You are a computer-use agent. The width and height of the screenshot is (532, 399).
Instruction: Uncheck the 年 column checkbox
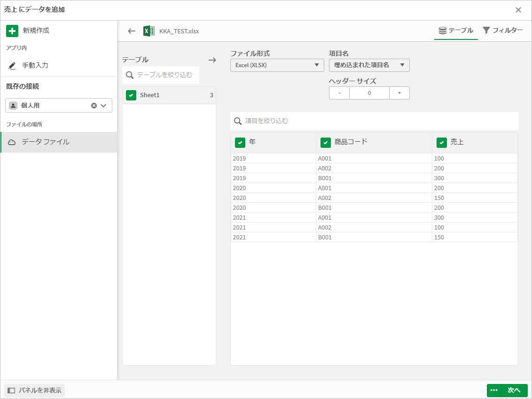240,142
